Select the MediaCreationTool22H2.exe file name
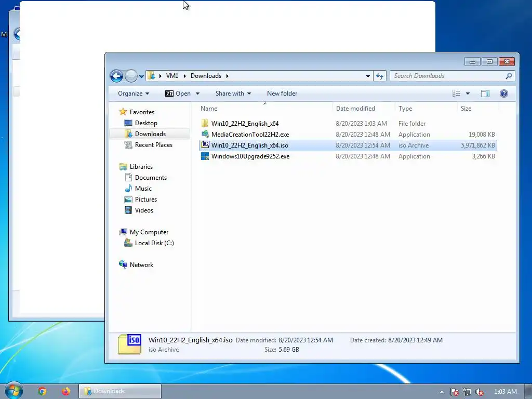The width and height of the screenshot is (532, 399). (x=250, y=135)
